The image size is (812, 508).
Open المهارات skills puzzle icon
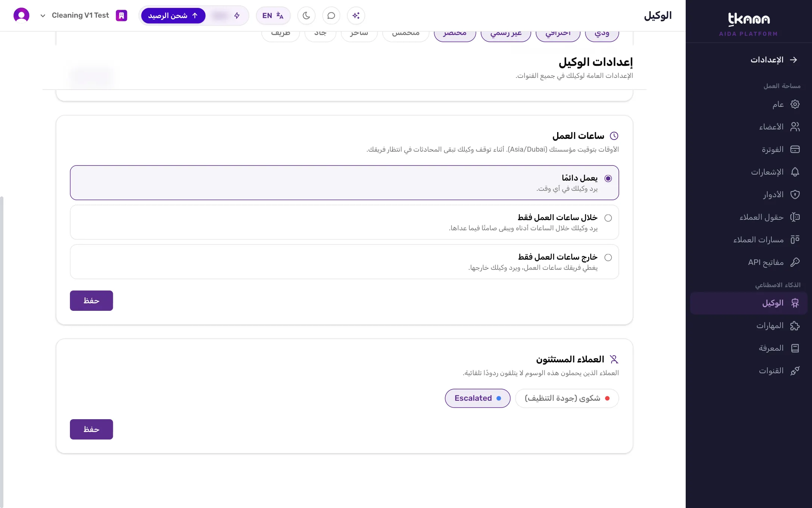tap(795, 326)
